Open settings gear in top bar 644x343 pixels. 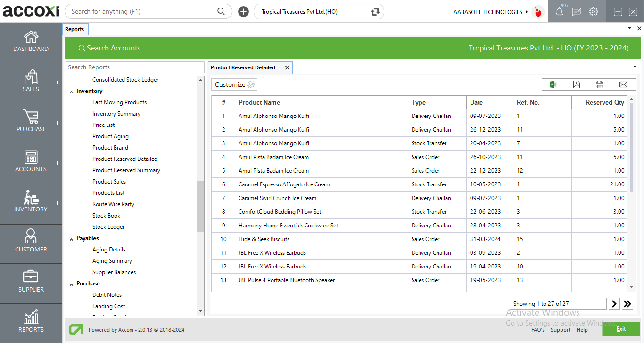coord(594,12)
